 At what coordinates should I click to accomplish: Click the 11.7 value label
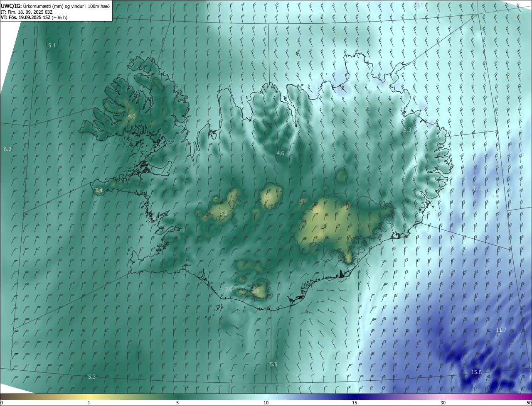click(501, 330)
